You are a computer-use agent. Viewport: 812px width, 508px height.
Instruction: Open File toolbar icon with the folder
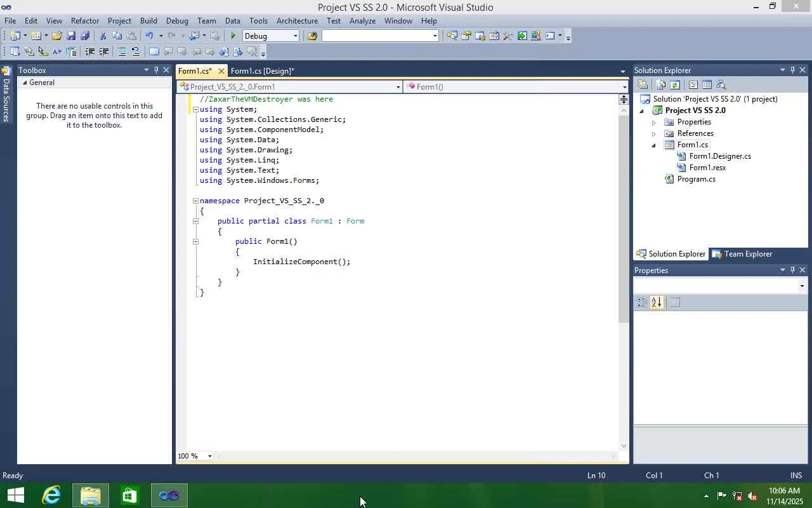tap(56, 36)
